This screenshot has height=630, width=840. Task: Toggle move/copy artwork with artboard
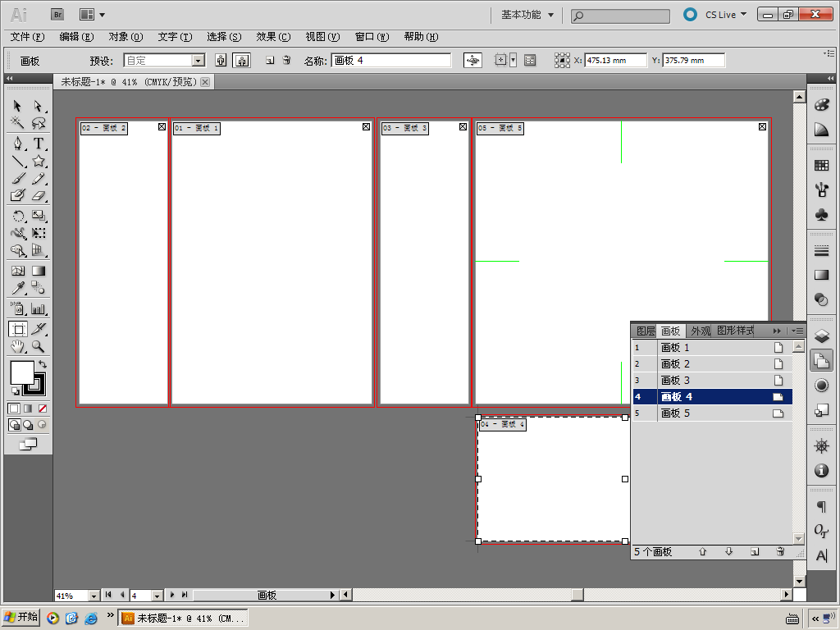coord(472,61)
